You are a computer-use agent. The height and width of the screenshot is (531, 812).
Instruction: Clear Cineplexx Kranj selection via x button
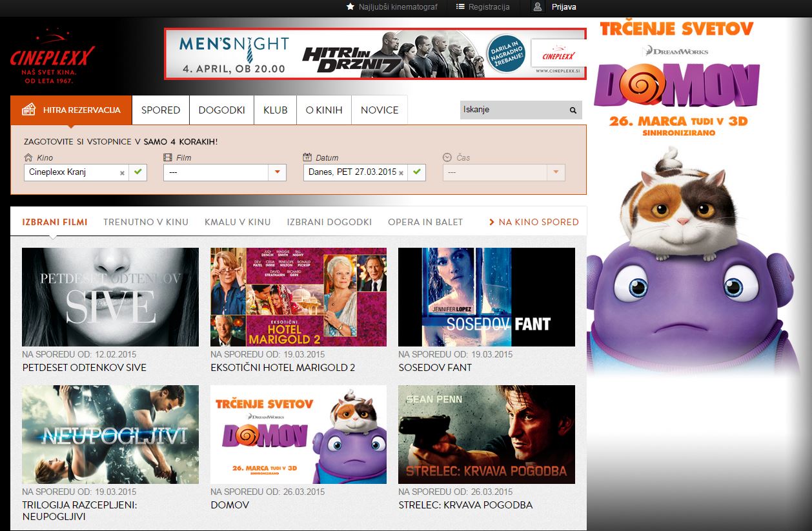pos(122,172)
